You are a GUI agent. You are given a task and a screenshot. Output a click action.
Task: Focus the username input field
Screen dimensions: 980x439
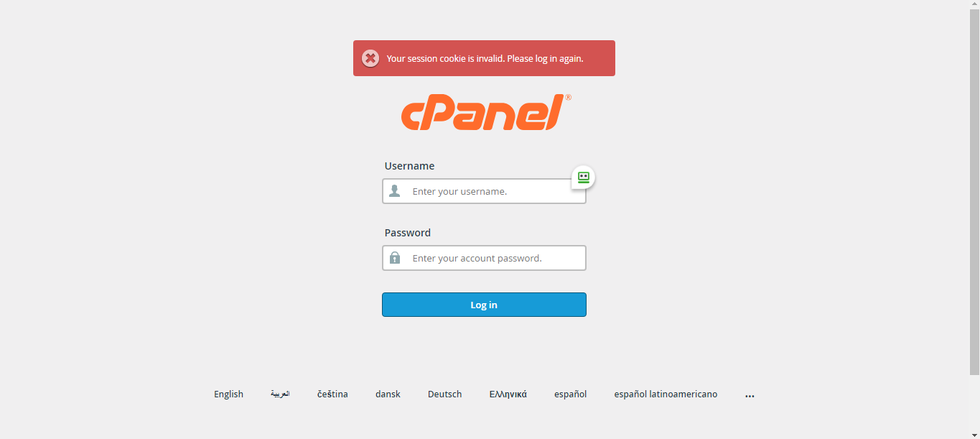point(495,192)
